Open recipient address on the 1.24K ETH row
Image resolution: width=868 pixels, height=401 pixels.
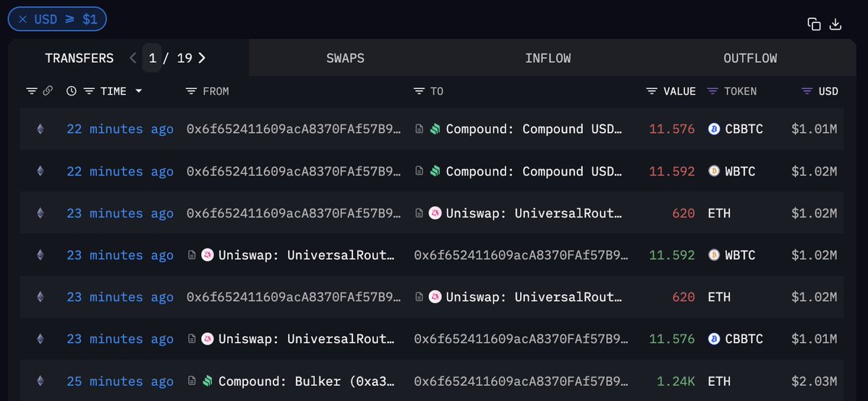pyautogui.click(x=521, y=381)
